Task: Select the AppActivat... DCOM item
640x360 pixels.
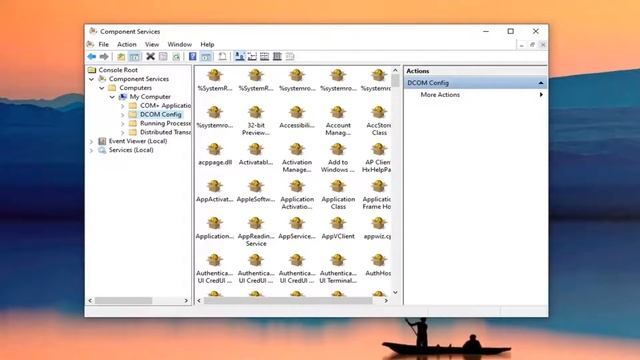Action: tap(215, 191)
